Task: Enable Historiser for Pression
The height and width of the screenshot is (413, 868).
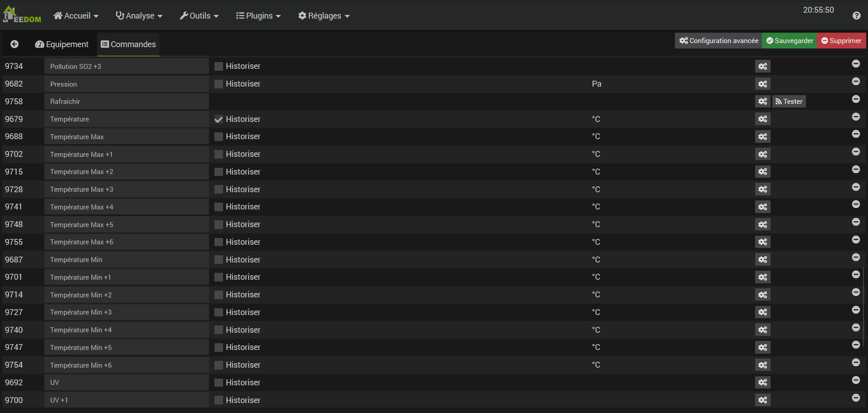Action: coord(218,84)
